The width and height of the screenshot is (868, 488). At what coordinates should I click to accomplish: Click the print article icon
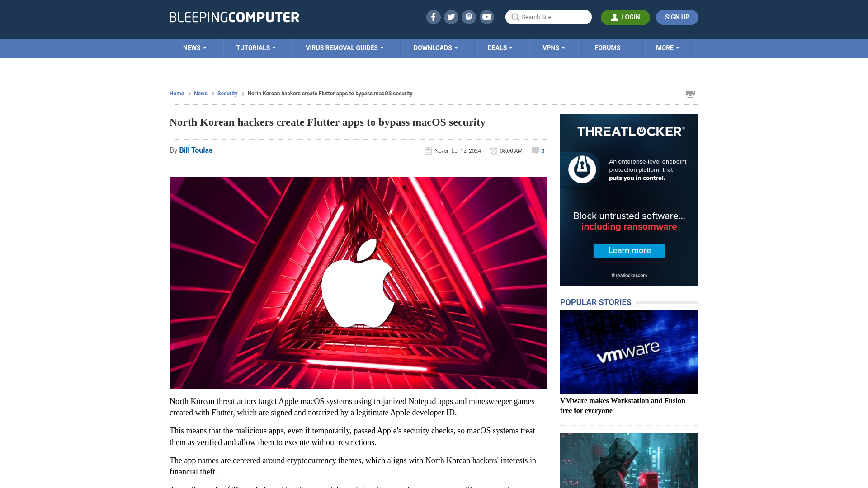(690, 93)
